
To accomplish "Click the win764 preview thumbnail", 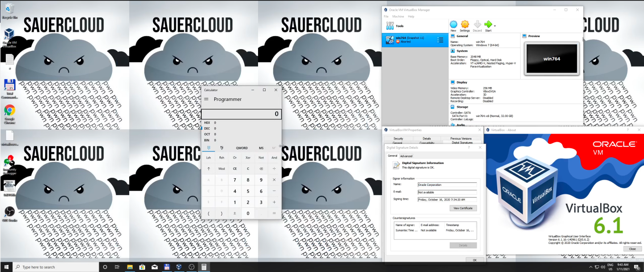I will click(551, 59).
